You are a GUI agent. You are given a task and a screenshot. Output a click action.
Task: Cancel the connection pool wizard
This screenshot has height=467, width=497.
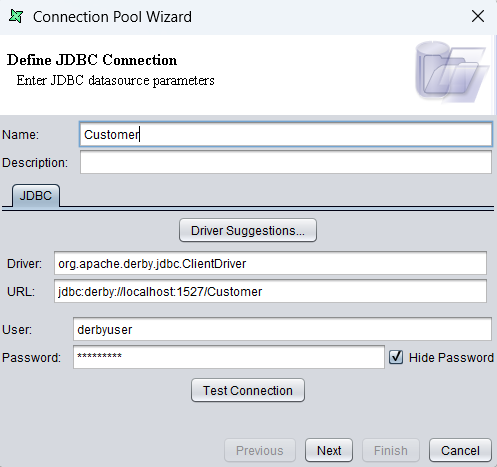[460, 450]
